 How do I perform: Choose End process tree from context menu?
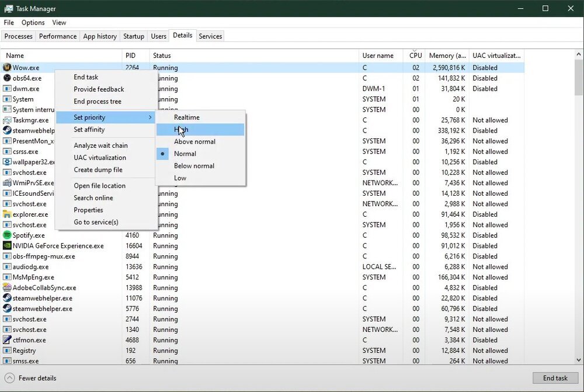pos(98,102)
